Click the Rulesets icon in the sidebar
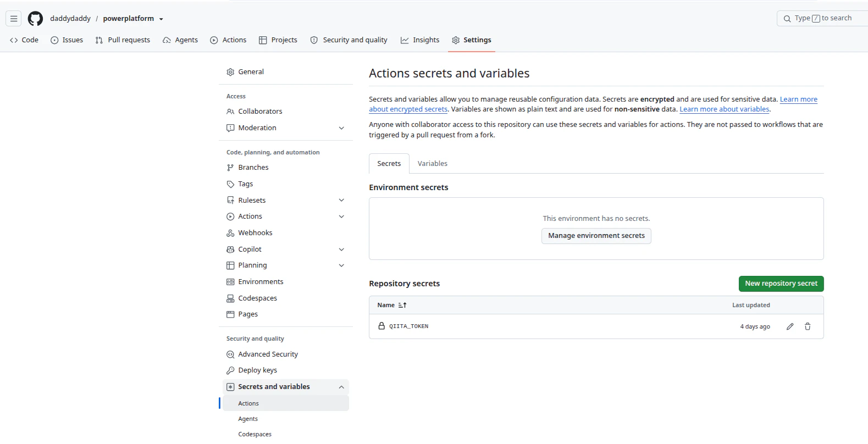 click(x=230, y=201)
